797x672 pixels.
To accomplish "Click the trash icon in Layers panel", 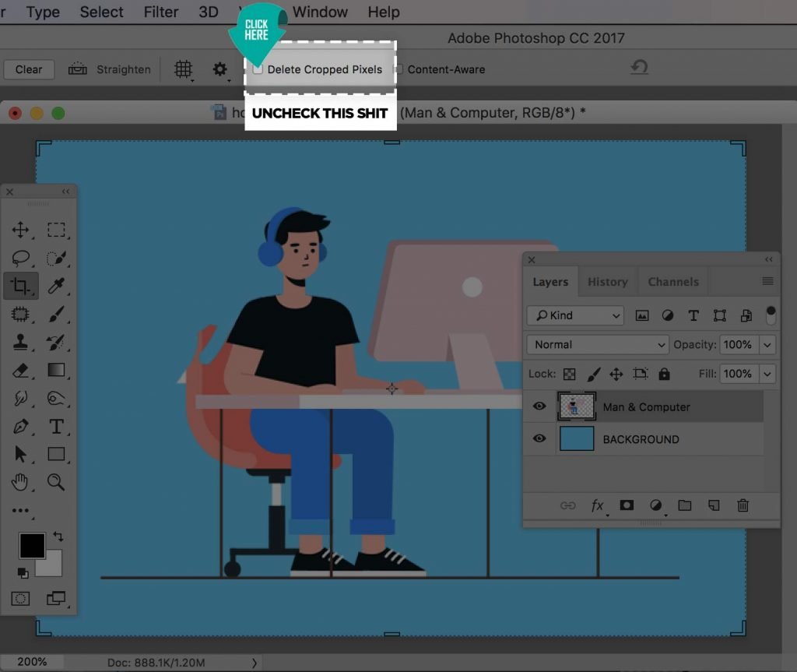I will 743,505.
